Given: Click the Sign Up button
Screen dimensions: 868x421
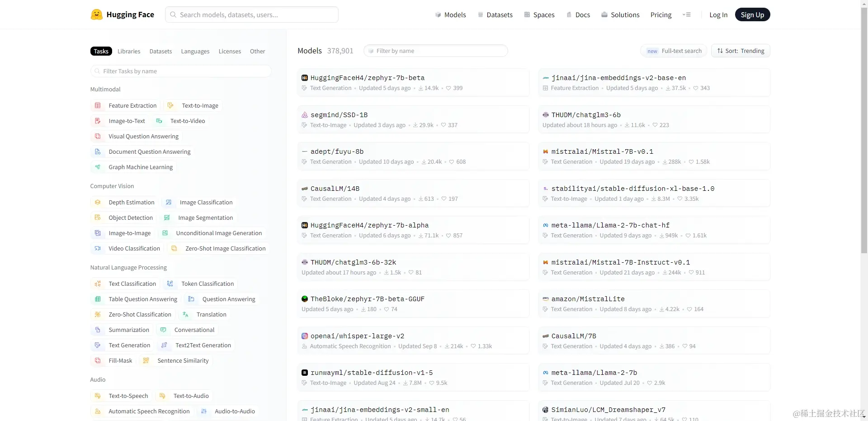Looking at the screenshot, I should pos(752,14).
